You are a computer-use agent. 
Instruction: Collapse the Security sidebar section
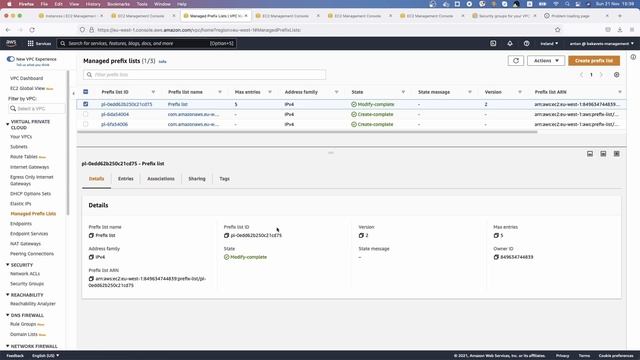pyautogui.click(x=7, y=265)
